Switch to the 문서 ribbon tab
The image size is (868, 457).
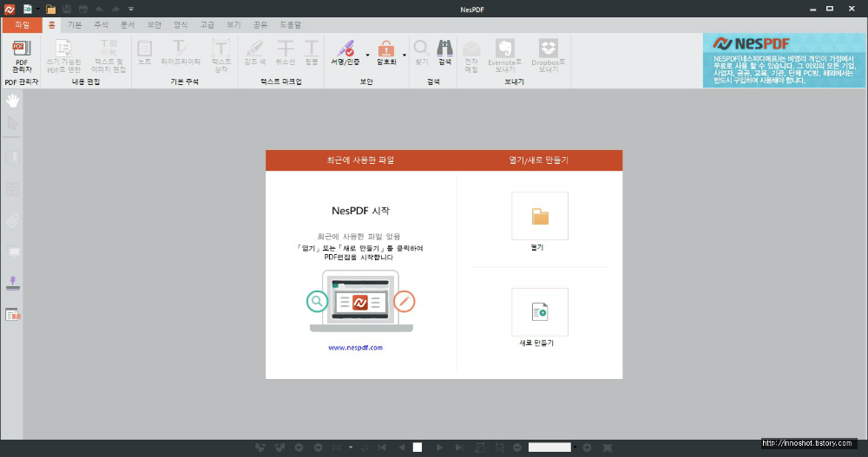128,25
